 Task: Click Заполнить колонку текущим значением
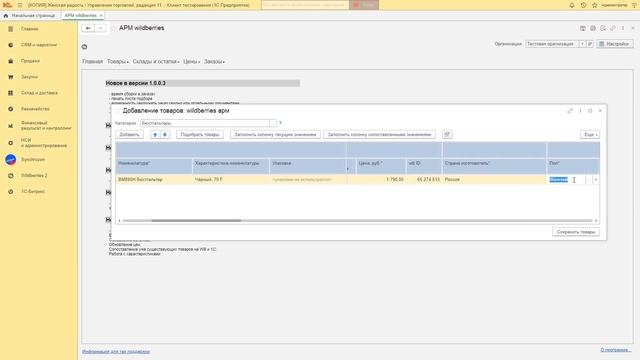(275, 135)
